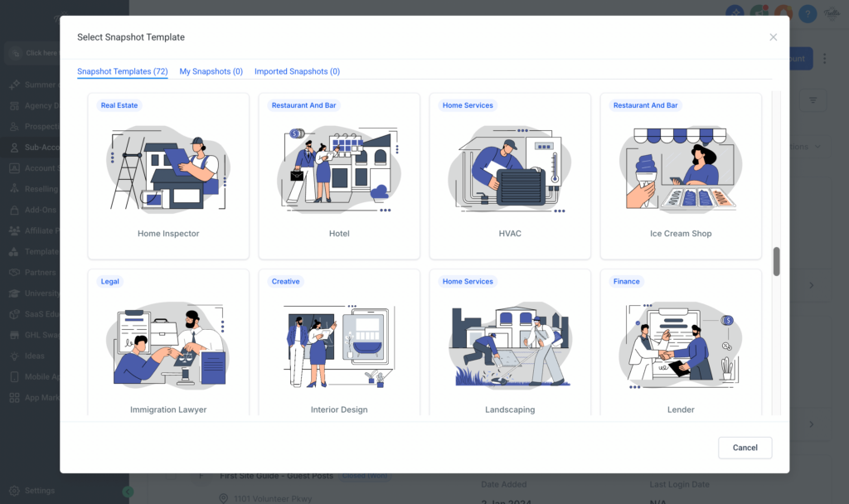Click the Cancel button in the dialog

(745, 447)
